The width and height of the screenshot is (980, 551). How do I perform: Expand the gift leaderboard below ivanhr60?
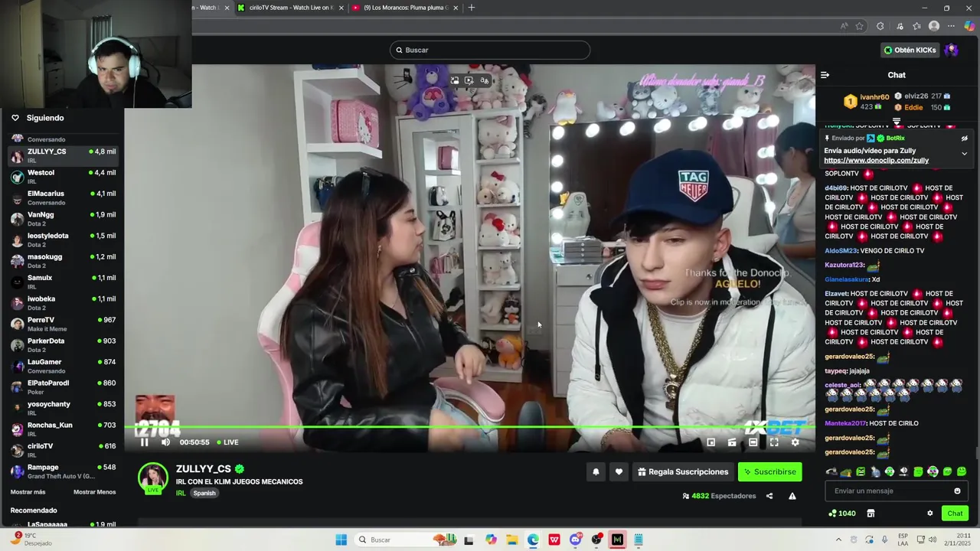click(x=897, y=121)
